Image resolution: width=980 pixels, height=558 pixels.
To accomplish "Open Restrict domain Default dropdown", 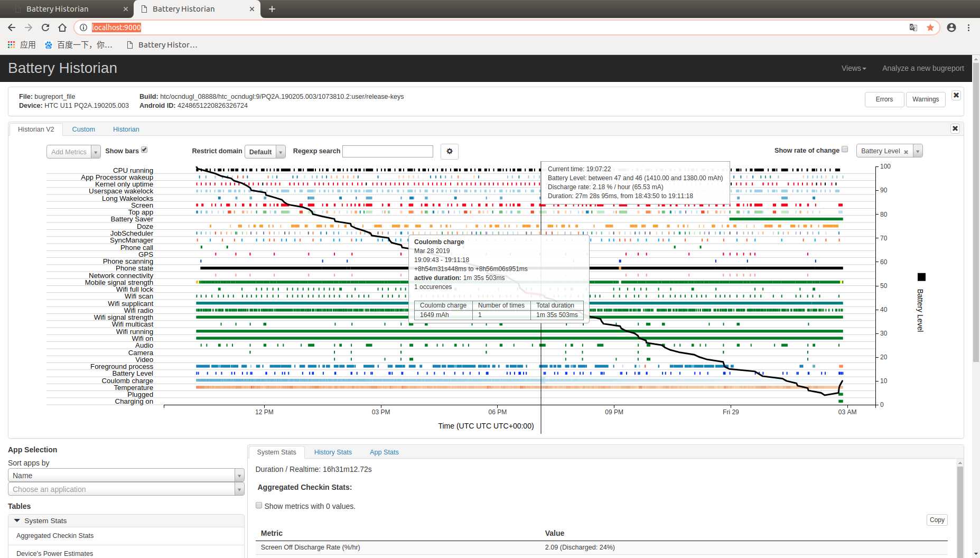I will [265, 152].
